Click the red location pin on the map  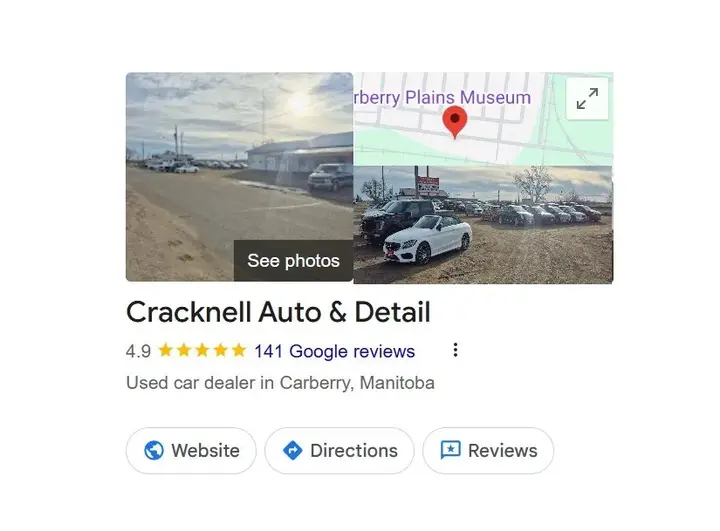pos(455,122)
